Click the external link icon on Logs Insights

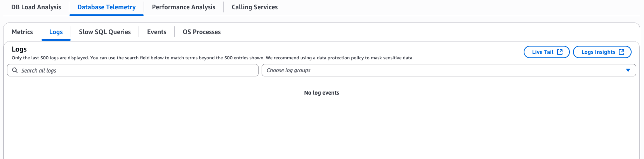[x=621, y=52]
